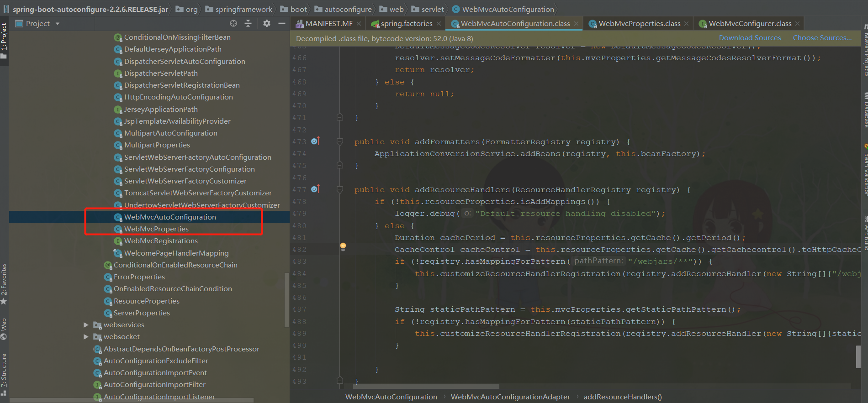Screen dimensions: 868x403
Task: Click the yellow intention light bulb
Action: pos(343,247)
